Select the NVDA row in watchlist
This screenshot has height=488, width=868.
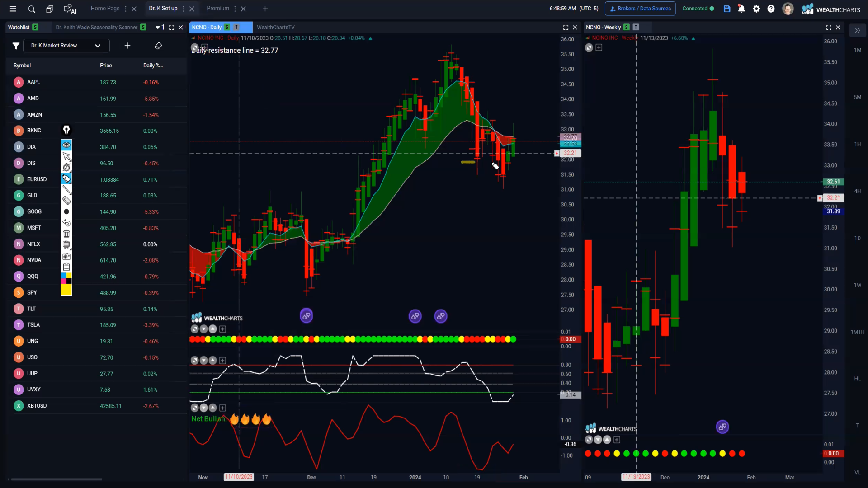click(96, 260)
